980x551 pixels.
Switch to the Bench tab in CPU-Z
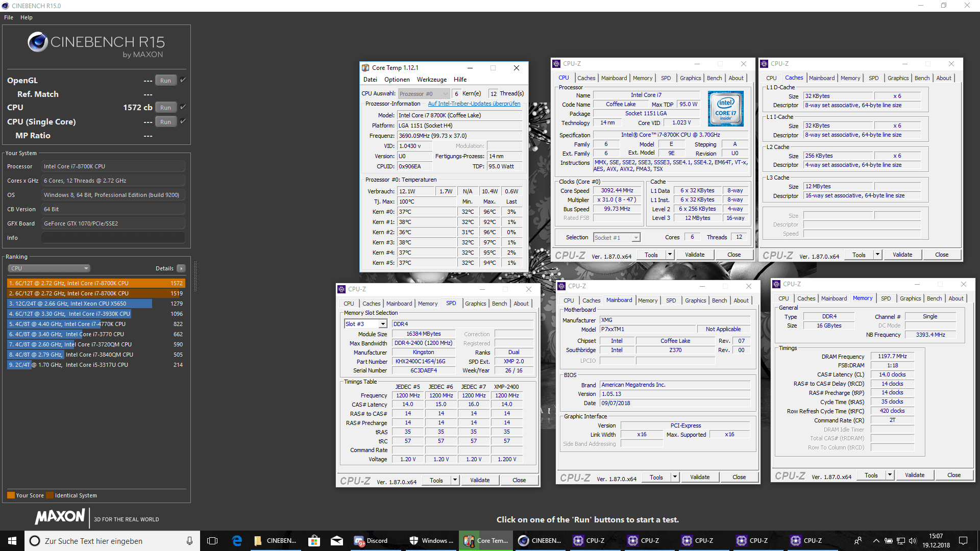pos(714,78)
